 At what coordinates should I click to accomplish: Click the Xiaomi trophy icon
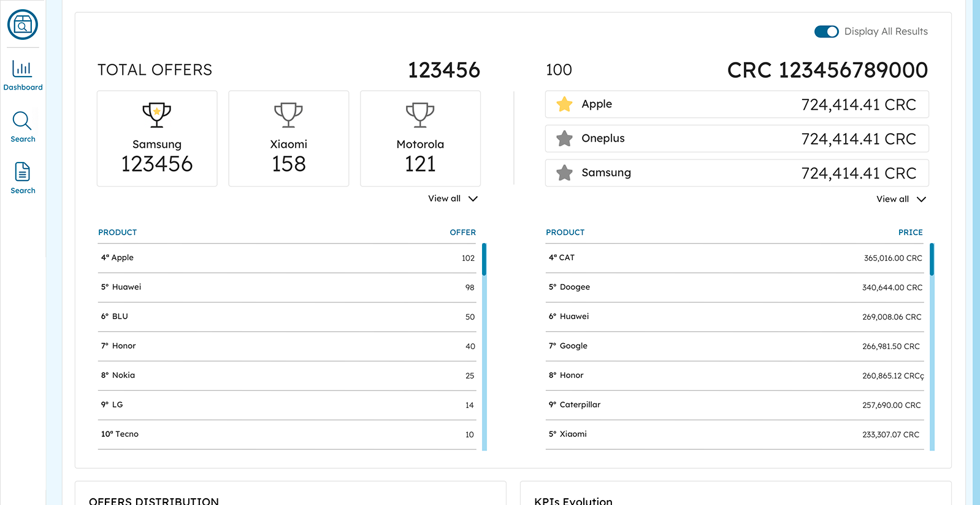[289, 115]
